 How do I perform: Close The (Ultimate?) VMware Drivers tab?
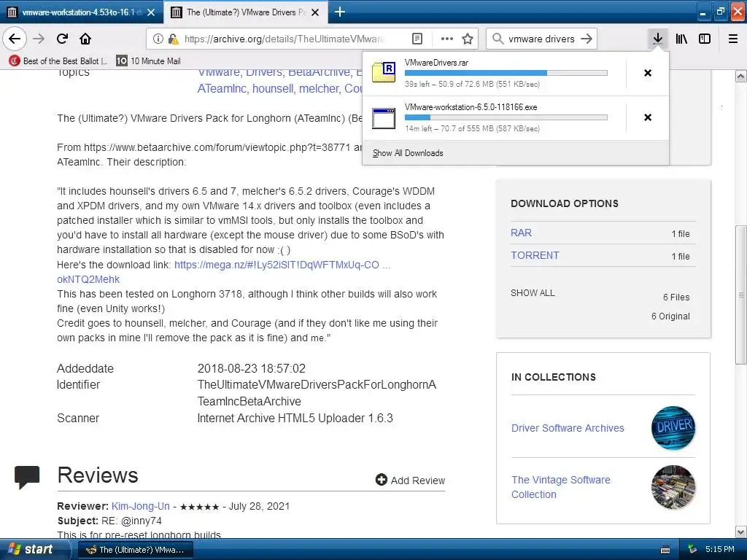[315, 12]
